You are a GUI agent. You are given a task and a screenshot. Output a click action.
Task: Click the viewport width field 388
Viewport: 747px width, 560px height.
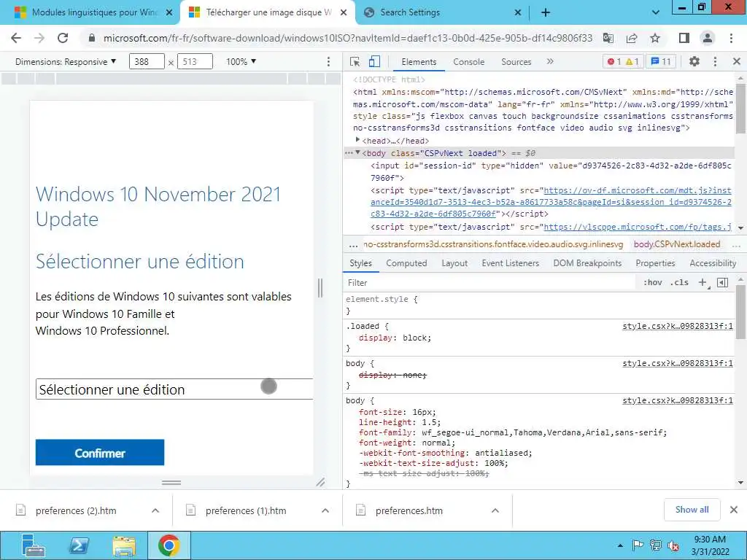147,61
